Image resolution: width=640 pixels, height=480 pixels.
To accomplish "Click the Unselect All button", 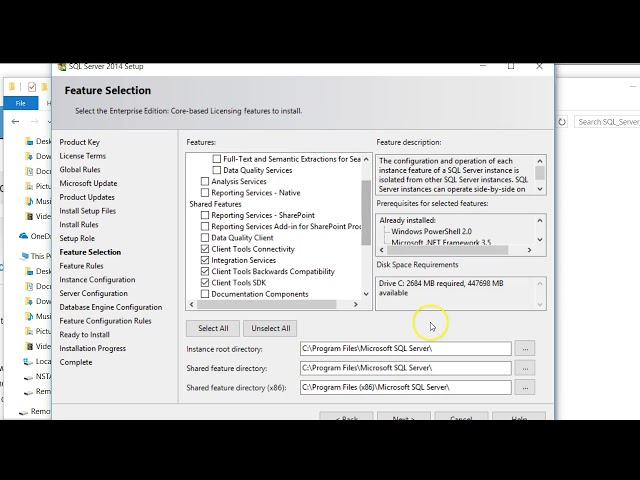I will (270, 329).
